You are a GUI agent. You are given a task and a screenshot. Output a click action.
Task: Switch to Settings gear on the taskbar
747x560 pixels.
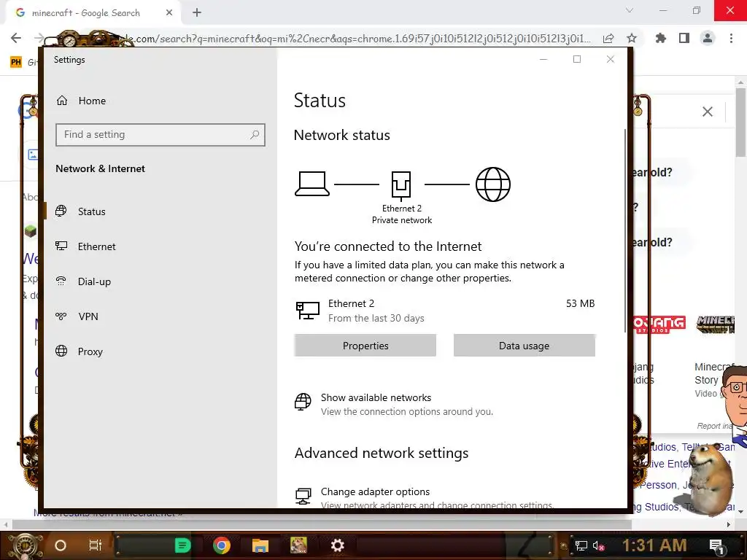click(x=337, y=545)
